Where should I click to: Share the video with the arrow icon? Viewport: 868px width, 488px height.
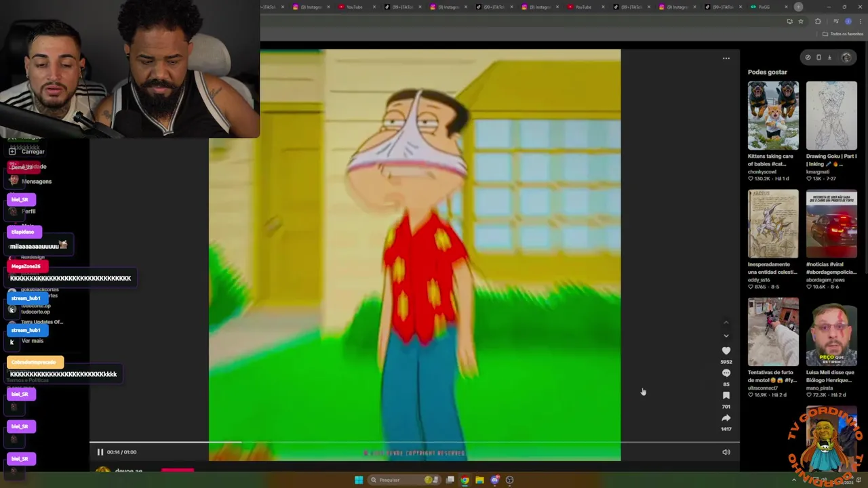pos(726,418)
